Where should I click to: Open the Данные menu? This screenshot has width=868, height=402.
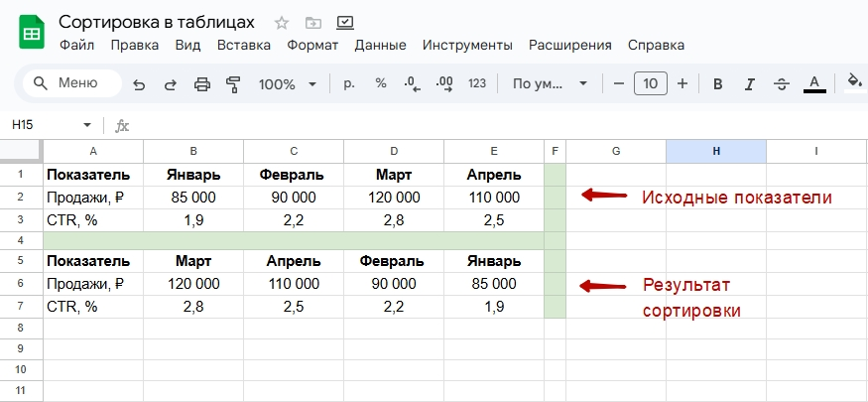[x=380, y=46]
